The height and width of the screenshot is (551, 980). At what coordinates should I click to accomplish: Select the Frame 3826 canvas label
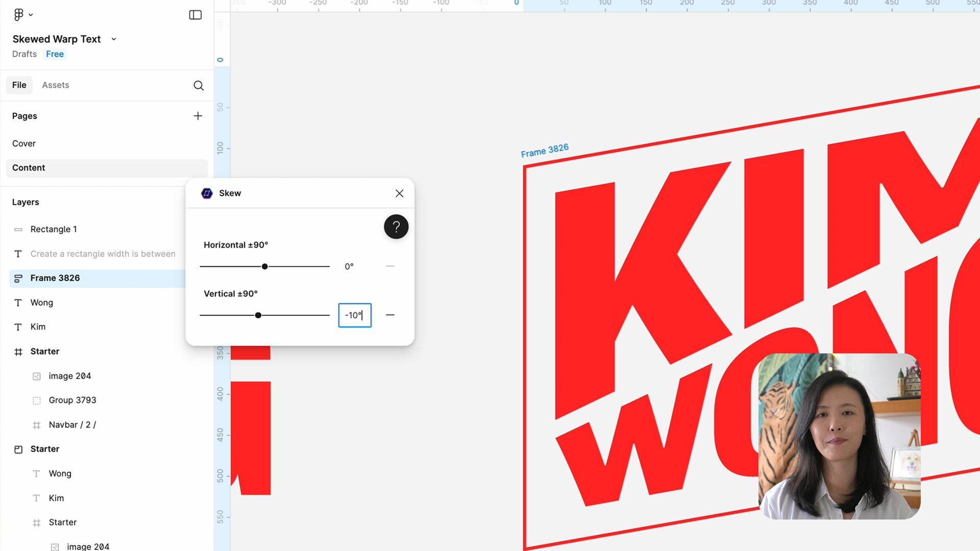click(544, 151)
